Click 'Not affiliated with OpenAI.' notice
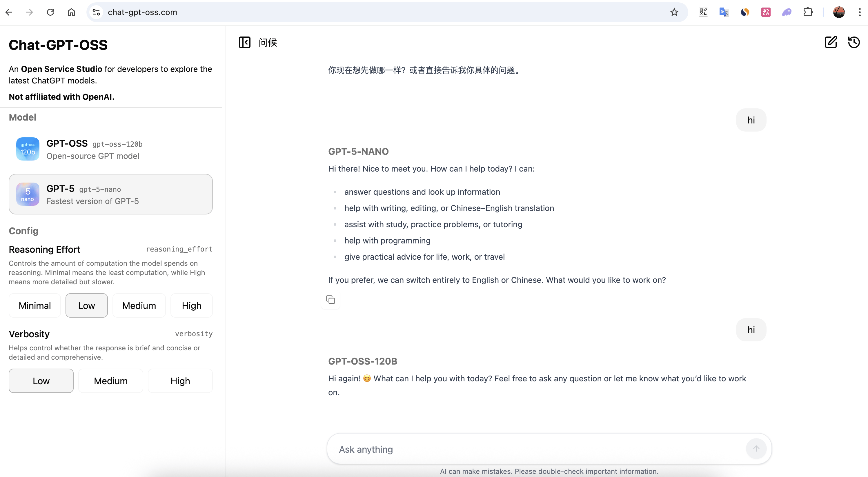 (x=62, y=97)
